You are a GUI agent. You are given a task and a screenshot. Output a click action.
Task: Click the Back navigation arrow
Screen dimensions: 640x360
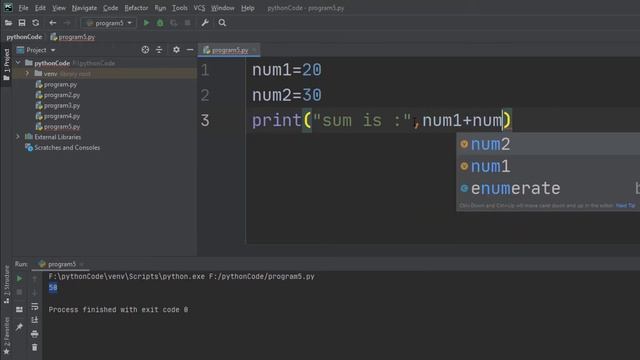53,23
